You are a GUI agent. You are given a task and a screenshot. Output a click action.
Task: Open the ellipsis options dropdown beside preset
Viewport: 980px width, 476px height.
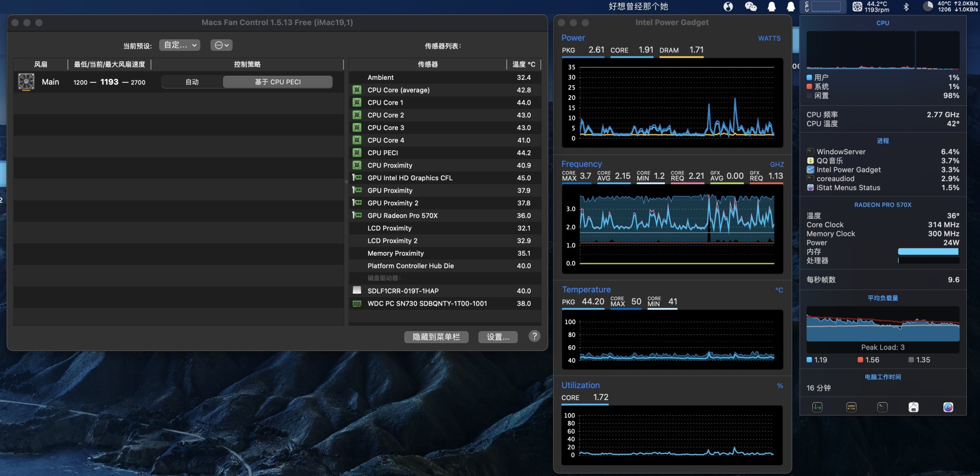click(x=221, y=45)
